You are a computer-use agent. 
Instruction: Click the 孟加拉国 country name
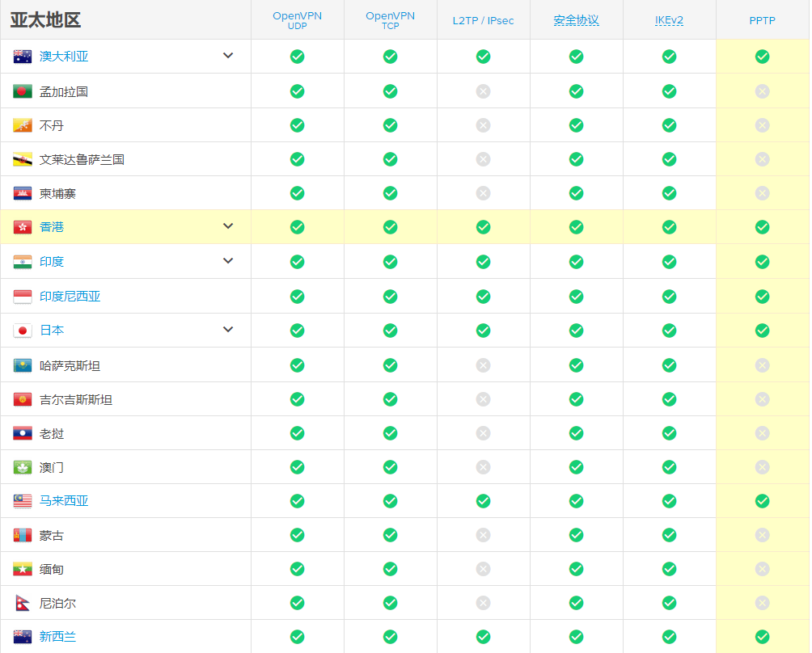64,91
